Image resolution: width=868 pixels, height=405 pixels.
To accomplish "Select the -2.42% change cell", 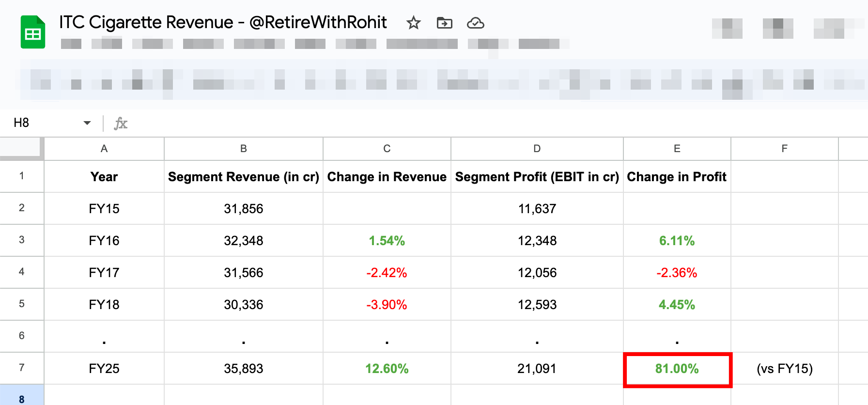I will [x=387, y=273].
